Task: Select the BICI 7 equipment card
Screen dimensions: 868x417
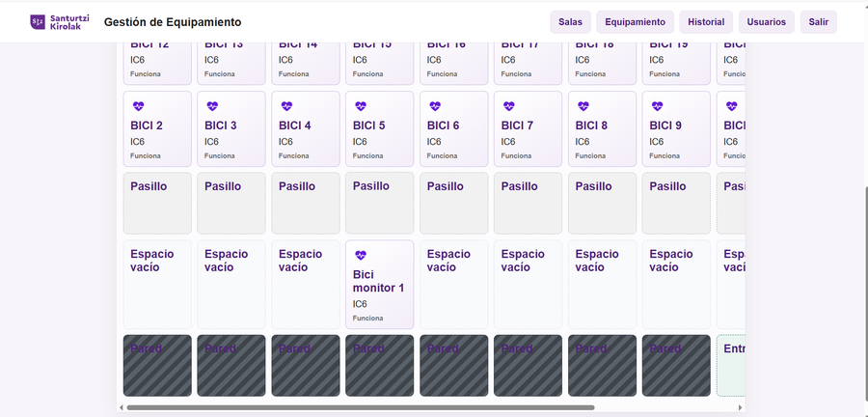Action: (x=528, y=129)
